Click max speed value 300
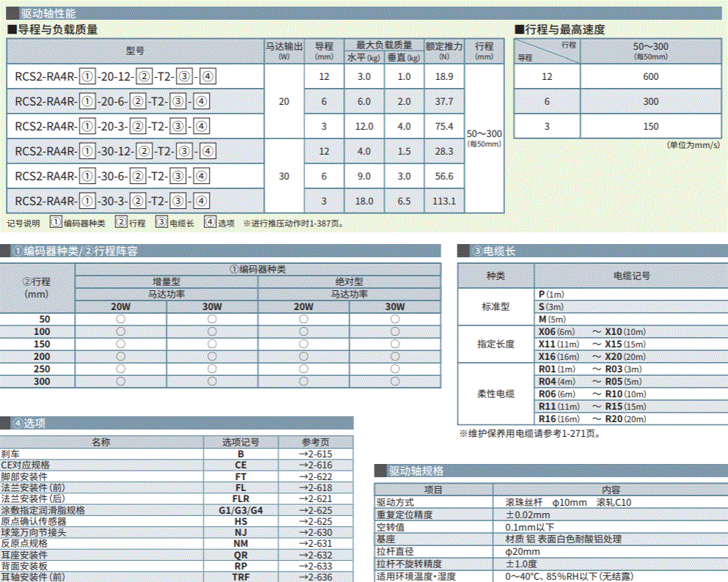728x582 pixels. [x=650, y=101]
